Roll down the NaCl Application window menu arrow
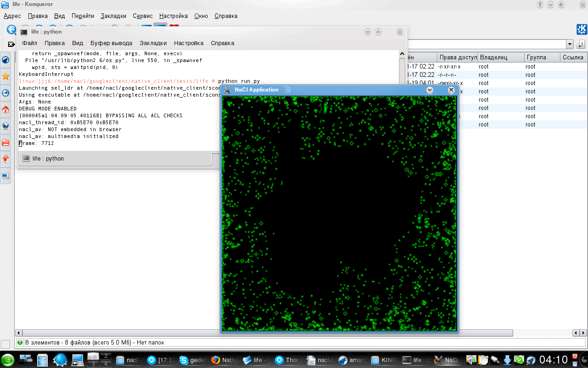Viewport: 588px width, 368px height. pos(430,90)
